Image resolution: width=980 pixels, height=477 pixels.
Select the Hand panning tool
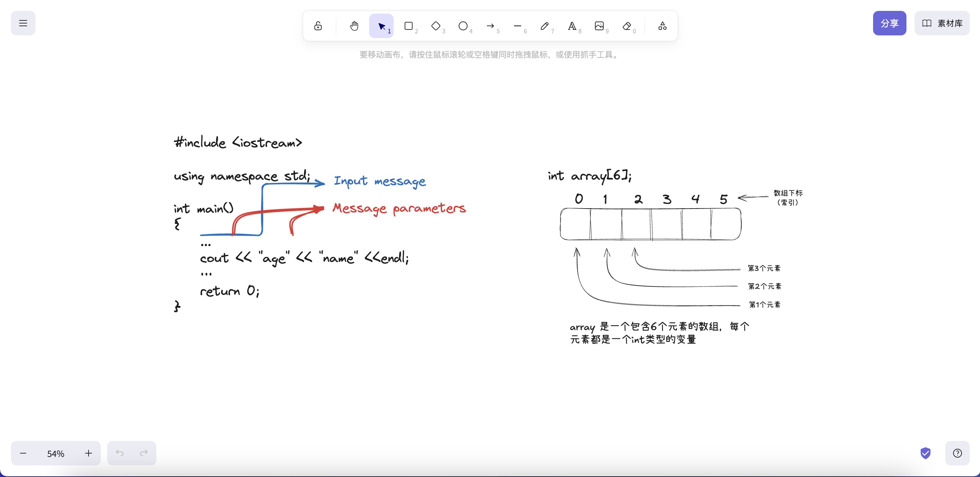click(x=354, y=26)
